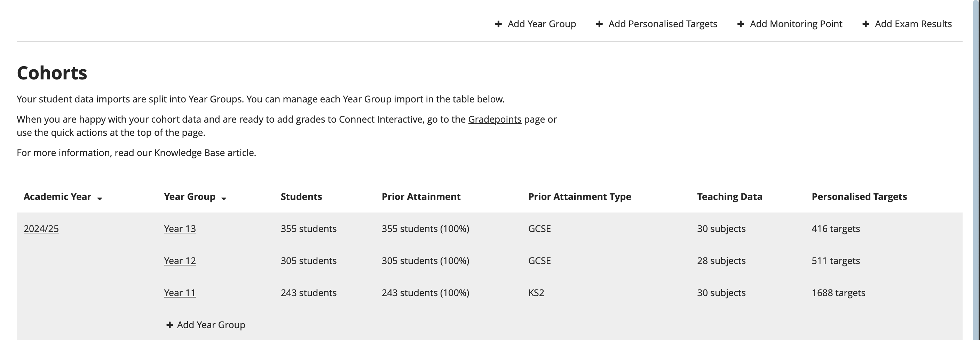This screenshot has height=340, width=980.
Task: Click the plus icon beside Add Exam Results
Action: click(x=866, y=24)
